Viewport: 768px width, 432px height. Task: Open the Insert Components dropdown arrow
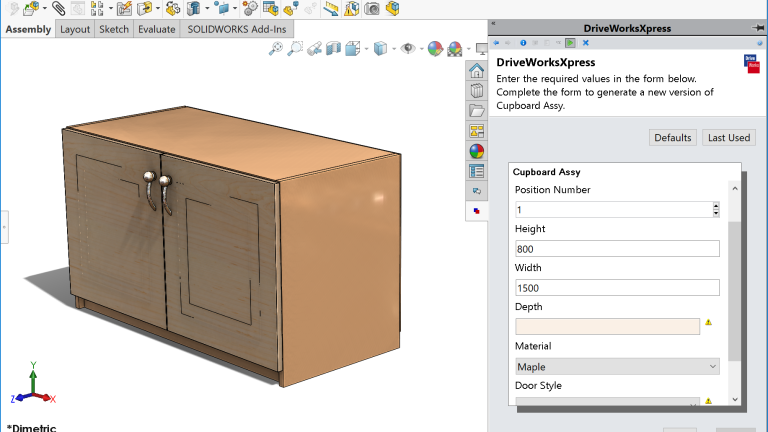point(45,8)
